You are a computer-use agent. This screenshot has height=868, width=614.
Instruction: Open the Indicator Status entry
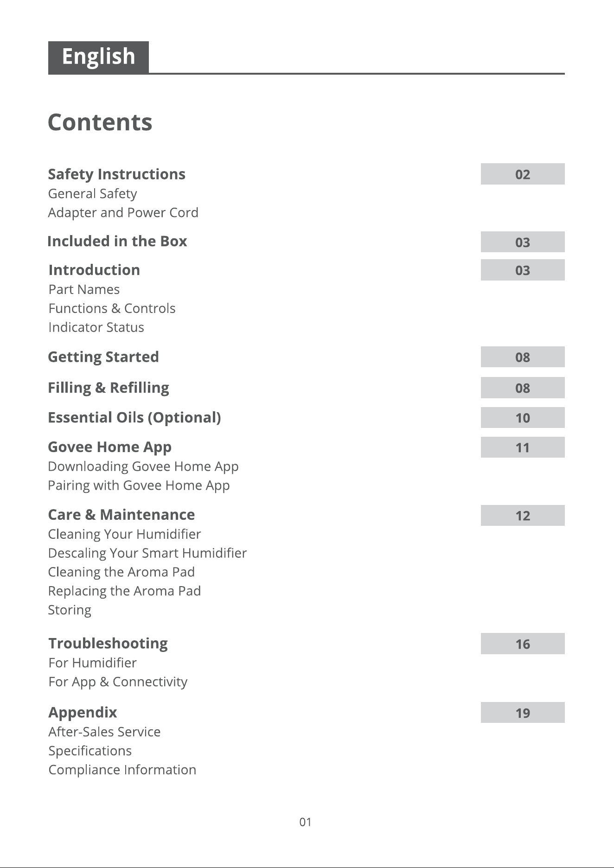coord(96,327)
